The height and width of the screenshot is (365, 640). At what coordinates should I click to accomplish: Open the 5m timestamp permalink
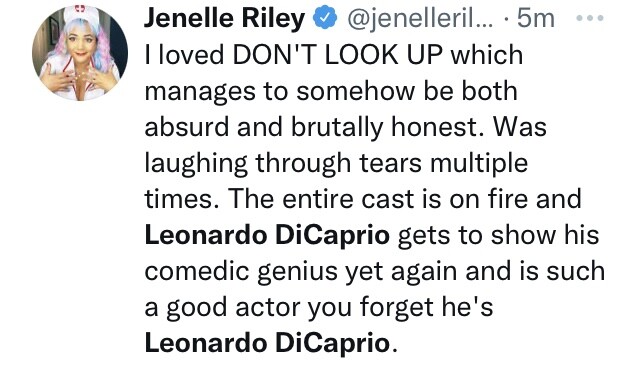(535, 19)
